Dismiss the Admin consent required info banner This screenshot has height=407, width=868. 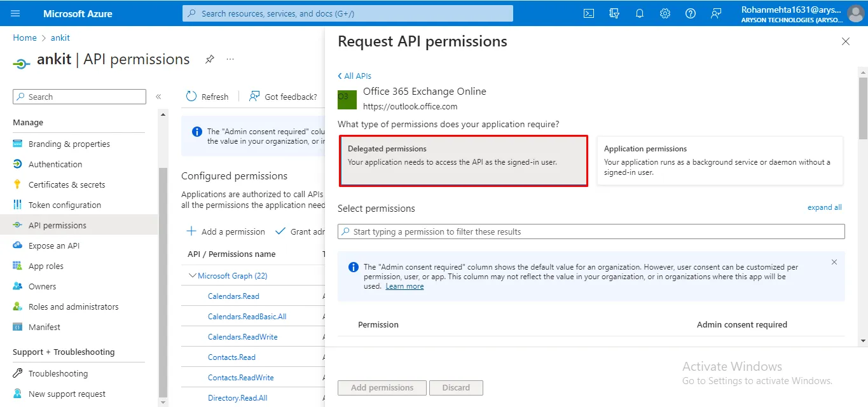click(834, 262)
